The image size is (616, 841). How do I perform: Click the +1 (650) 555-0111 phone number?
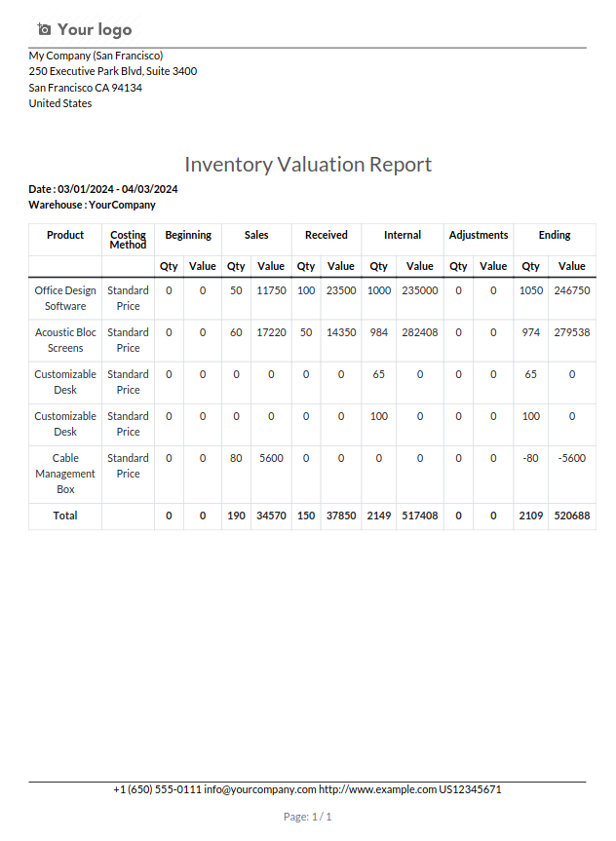tap(157, 789)
